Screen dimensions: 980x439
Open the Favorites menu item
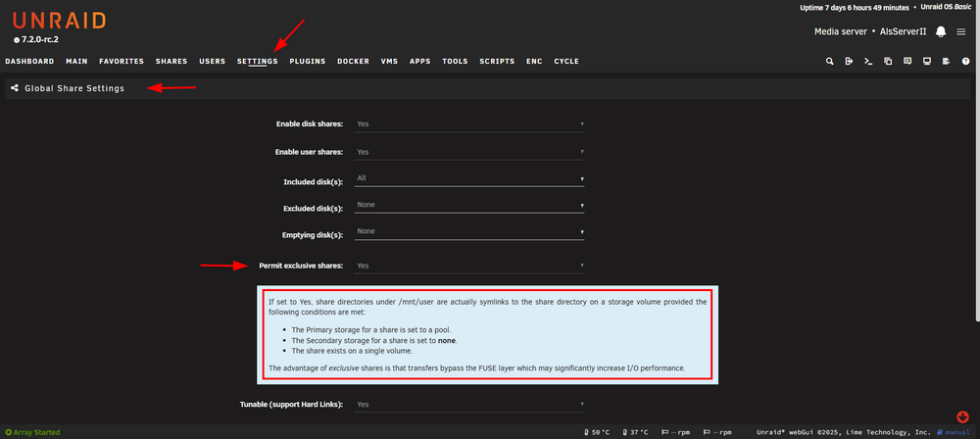122,62
